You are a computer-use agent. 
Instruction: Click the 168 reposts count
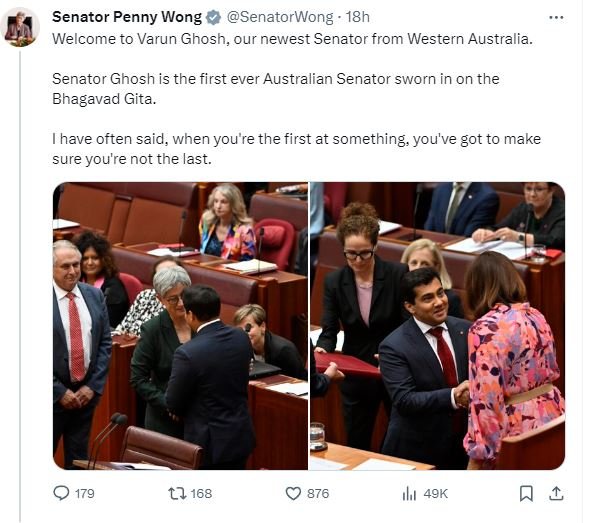[x=201, y=493]
